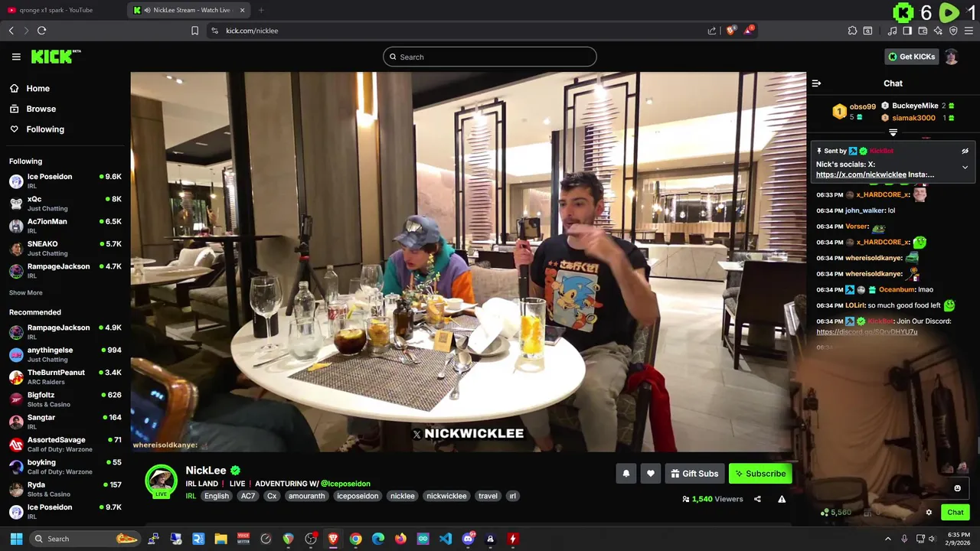
Task: Click Get KICKs button
Action: [911, 57]
